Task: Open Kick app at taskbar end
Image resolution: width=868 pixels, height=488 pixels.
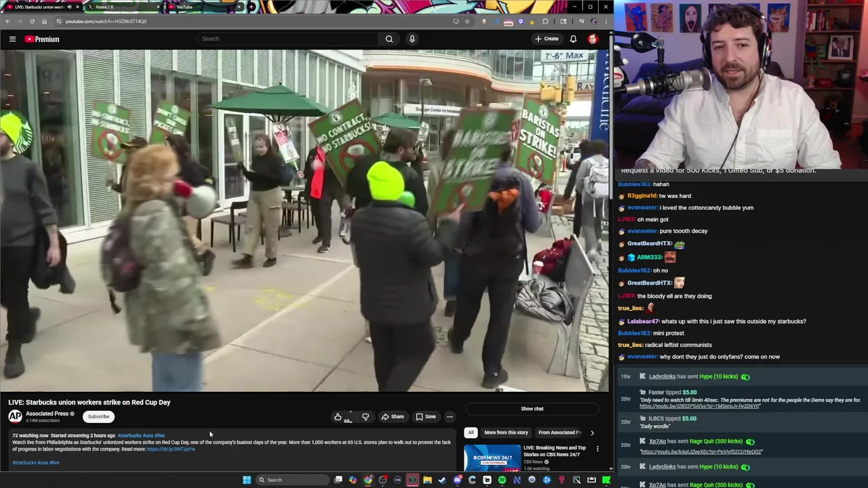Action: tap(606, 480)
